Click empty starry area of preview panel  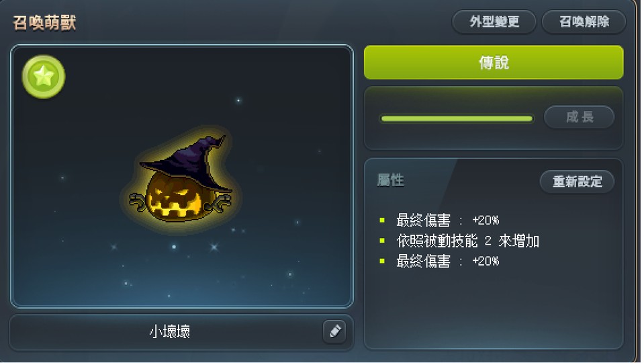pyautogui.click(x=287, y=103)
